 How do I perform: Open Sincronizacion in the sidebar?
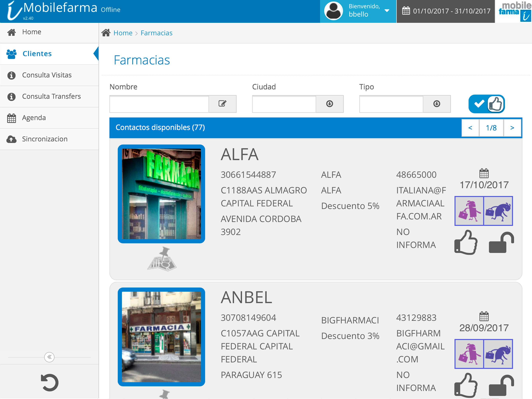(x=49, y=139)
